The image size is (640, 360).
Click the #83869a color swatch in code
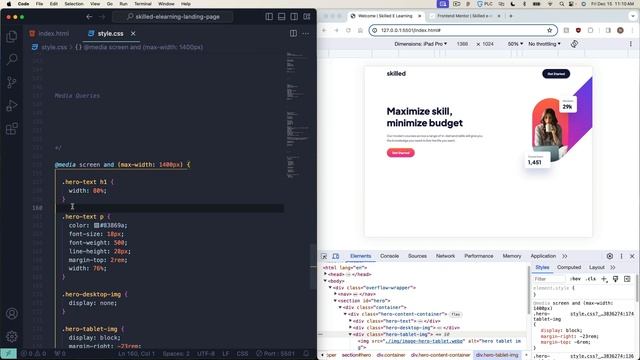point(97,225)
